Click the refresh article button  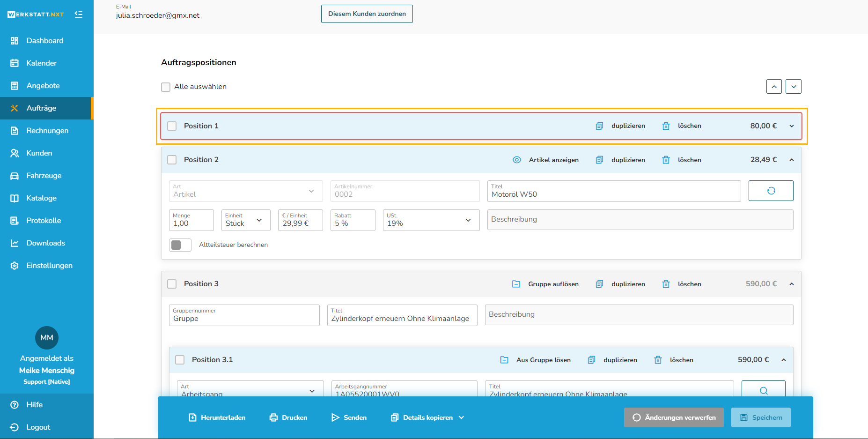click(771, 191)
